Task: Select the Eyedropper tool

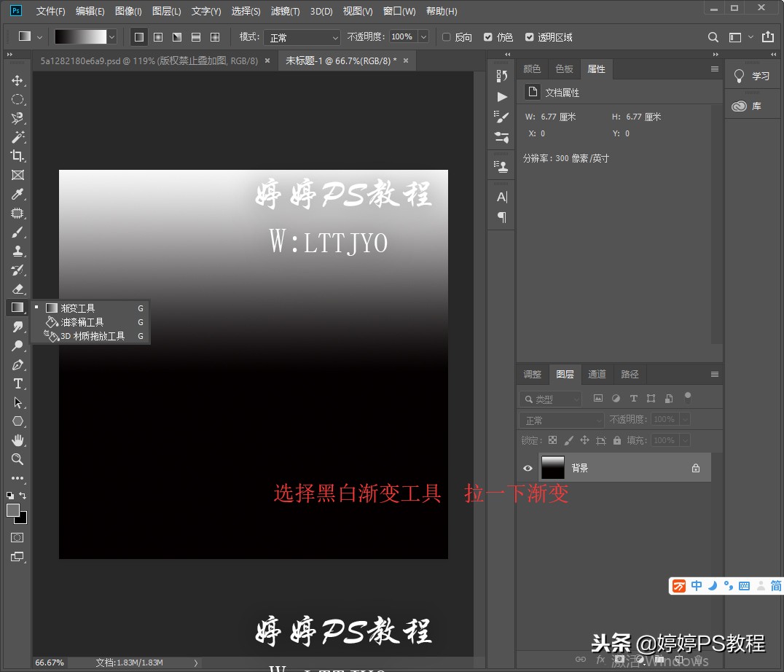Action: [x=17, y=194]
